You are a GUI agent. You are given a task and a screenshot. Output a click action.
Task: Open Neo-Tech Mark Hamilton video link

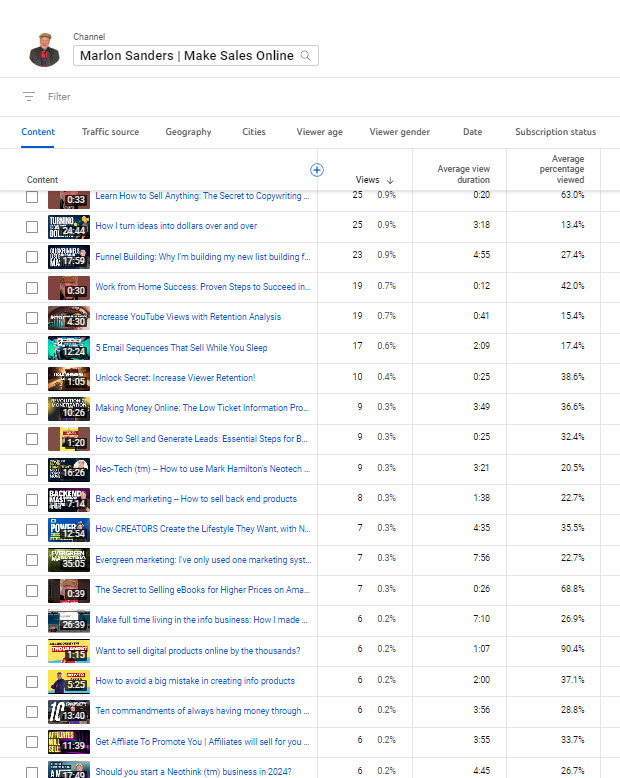[202, 469]
